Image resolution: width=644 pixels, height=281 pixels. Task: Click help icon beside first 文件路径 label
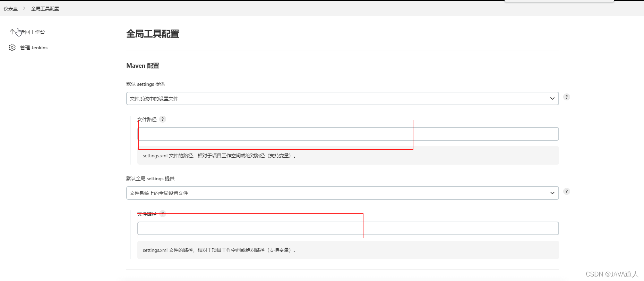pyautogui.click(x=162, y=119)
